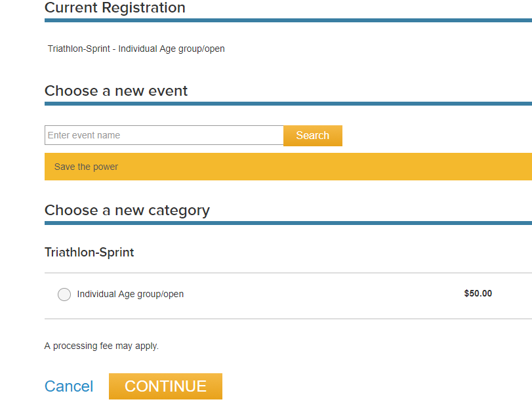Click the blue divider under Choose a new event

tap(288, 104)
